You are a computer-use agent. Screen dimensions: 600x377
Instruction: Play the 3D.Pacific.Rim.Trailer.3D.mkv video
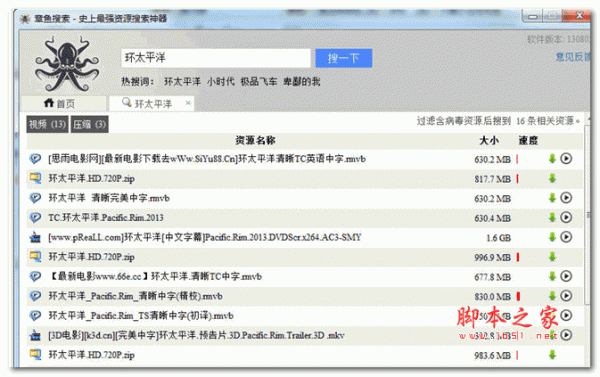point(566,335)
